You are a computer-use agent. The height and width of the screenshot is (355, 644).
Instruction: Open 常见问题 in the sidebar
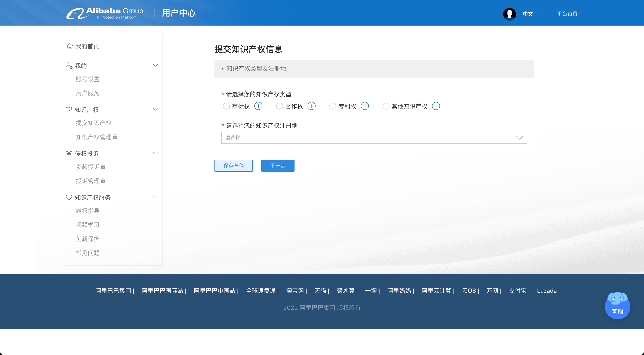pyautogui.click(x=88, y=253)
